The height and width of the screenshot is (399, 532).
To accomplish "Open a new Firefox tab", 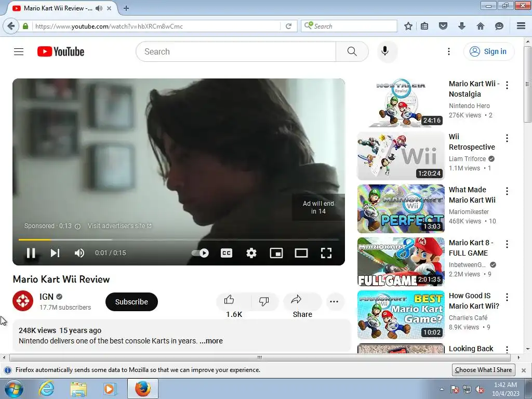I will pos(126,8).
